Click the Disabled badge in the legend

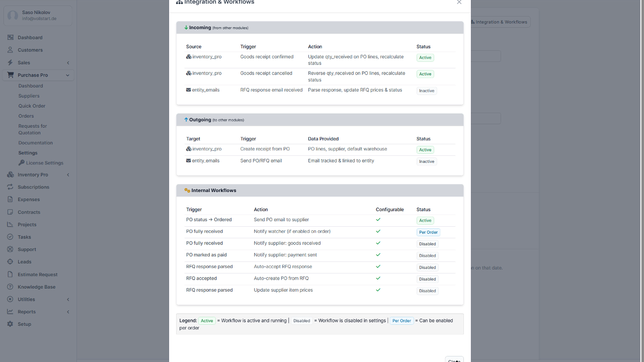point(302,321)
